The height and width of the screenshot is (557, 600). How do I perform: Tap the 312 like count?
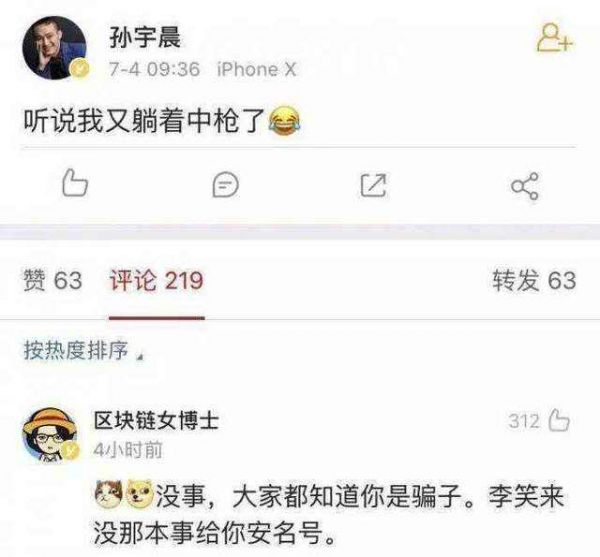coord(524,421)
